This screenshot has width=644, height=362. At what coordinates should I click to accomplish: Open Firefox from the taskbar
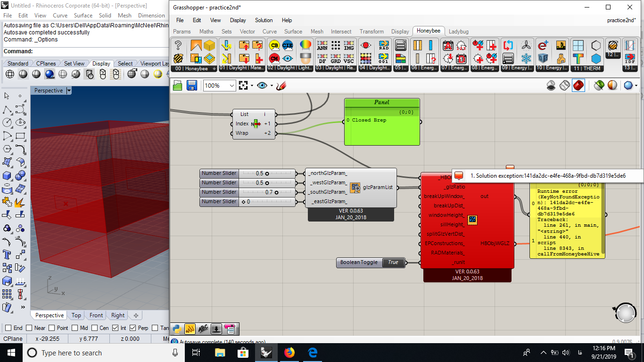point(289,353)
